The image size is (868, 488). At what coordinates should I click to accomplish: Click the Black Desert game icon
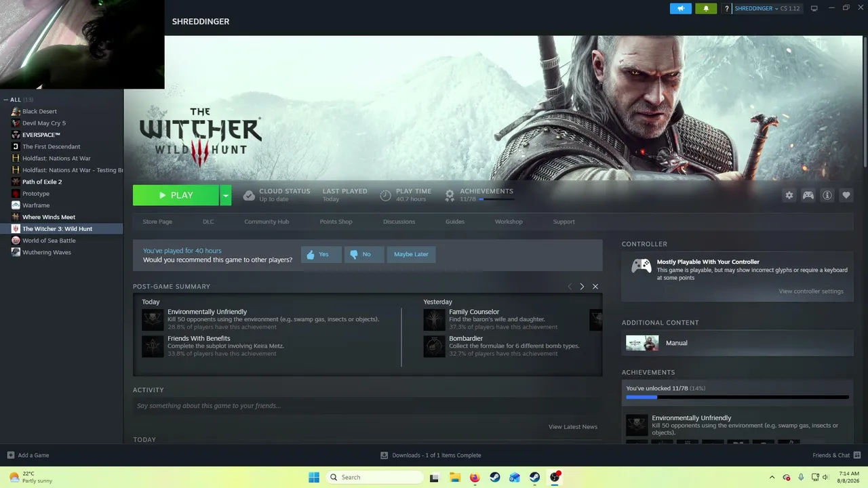point(16,111)
